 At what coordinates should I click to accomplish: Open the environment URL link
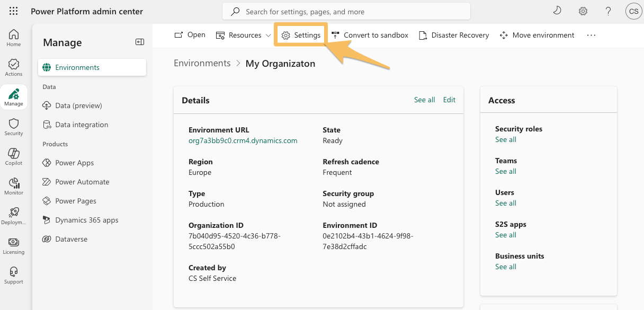pyautogui.click(x=243, y=140)
